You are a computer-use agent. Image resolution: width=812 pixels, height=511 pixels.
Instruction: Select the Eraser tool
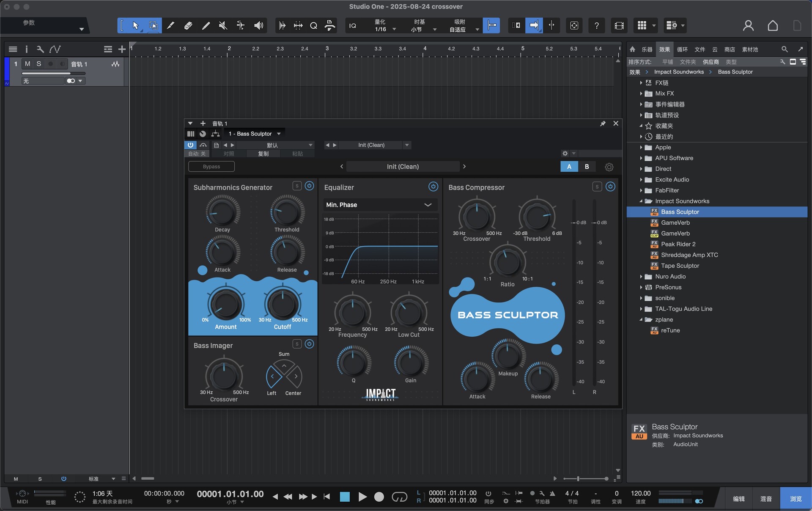coord(188,26)
